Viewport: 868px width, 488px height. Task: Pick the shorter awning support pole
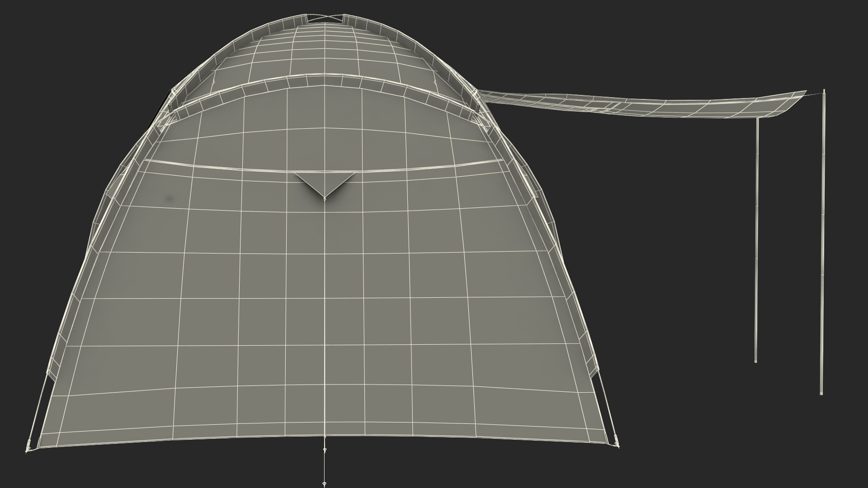[756, 239]
